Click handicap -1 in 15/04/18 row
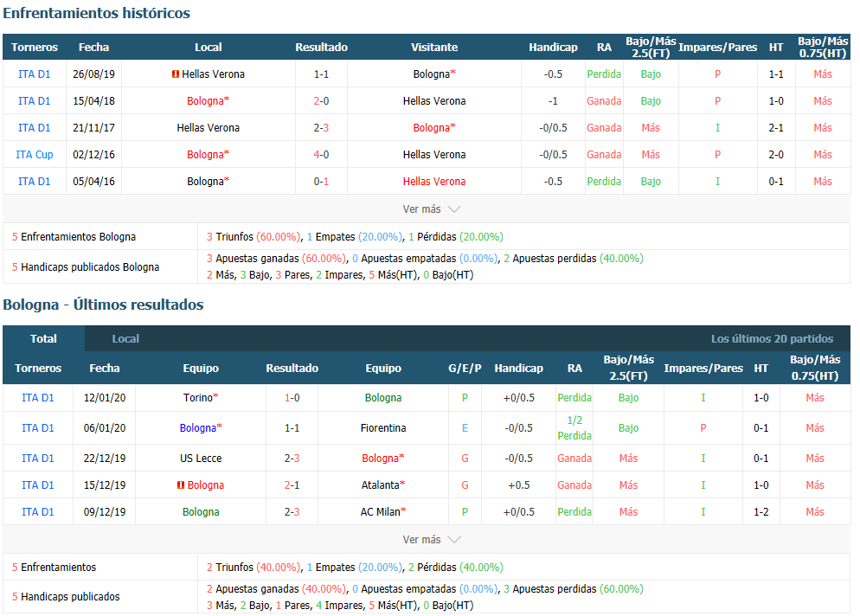The width and height of the screenshot is (860, 616). click(x=553, y=101)
